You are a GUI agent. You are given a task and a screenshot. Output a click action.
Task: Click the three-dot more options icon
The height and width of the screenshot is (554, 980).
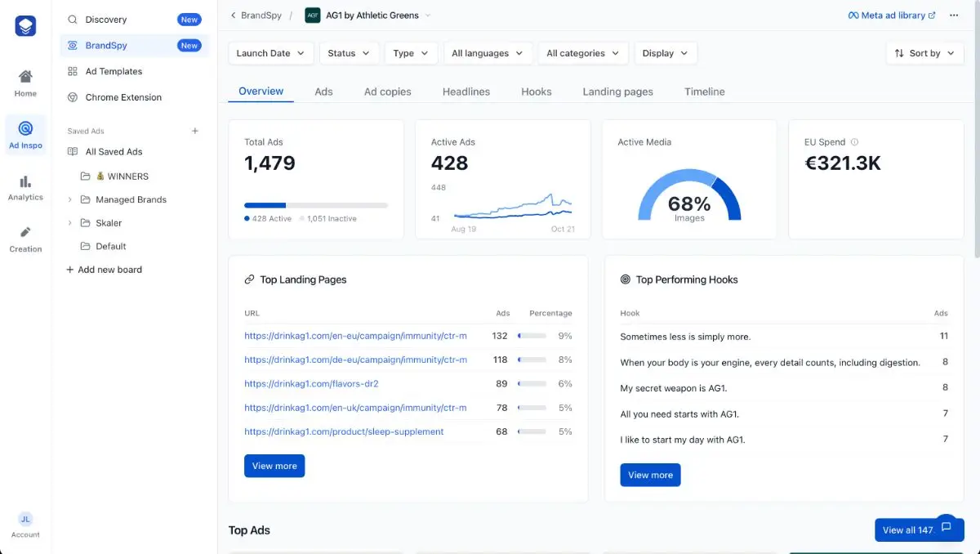point(953,16)
